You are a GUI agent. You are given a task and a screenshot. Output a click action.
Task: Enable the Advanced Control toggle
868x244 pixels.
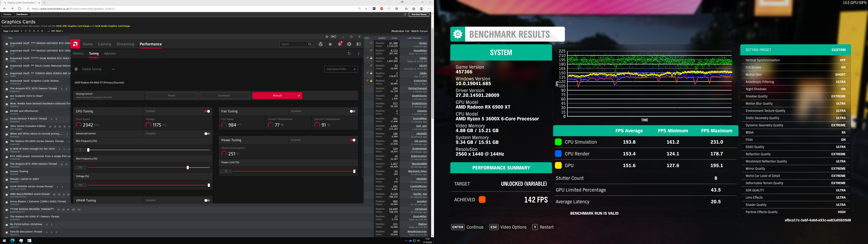point(207,134)
